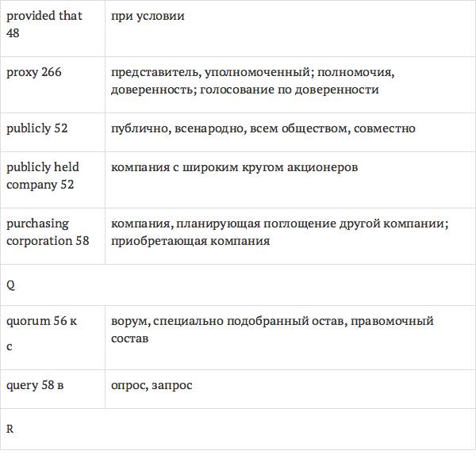This screenshot has height=466, width=476.
Task: Select the 'purchasing corporation 58' term
Action: point(48,232)
